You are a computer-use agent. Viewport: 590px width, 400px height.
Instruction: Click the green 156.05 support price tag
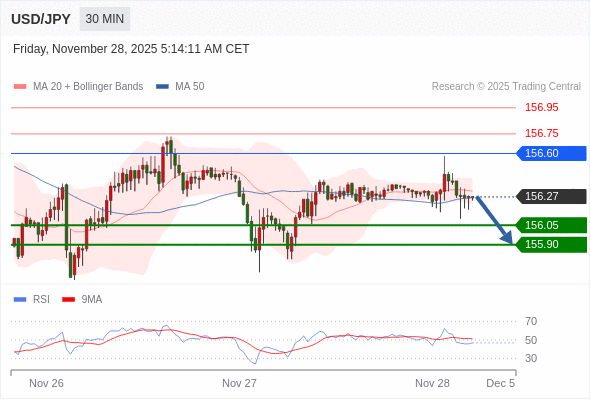(x=551, y=225)
